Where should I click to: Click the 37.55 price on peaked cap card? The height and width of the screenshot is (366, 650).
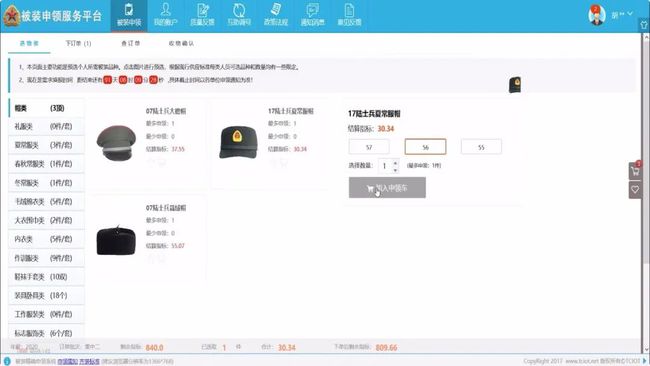pyautogui.click(x=178, y=149)
